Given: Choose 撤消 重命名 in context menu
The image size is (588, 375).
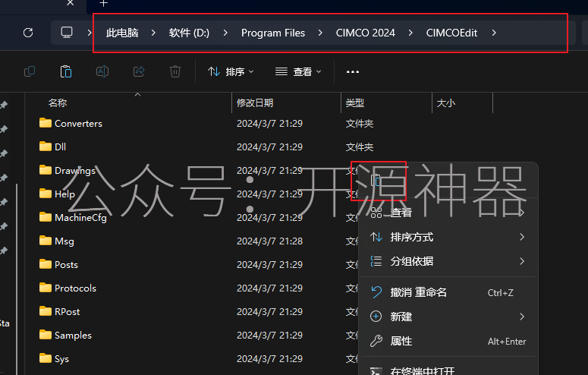Looking at the screenshot, I should coord(448,292).
